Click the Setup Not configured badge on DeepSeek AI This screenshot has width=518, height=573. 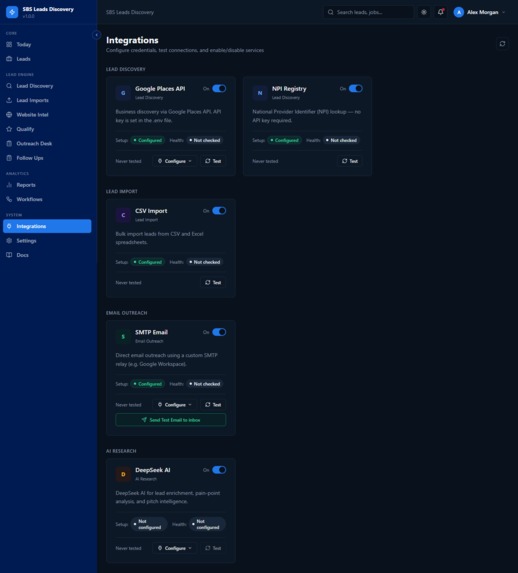149,524
